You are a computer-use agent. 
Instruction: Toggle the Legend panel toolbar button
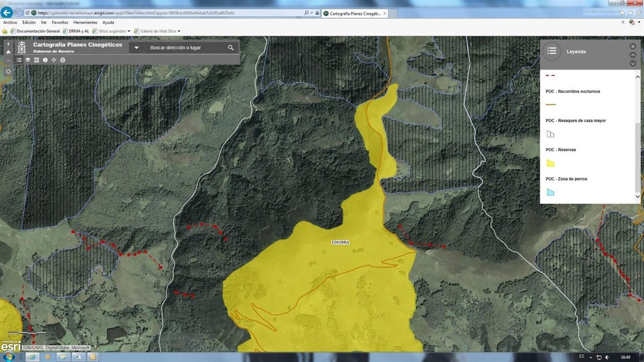pyautogui.click(x=19, y=60)
